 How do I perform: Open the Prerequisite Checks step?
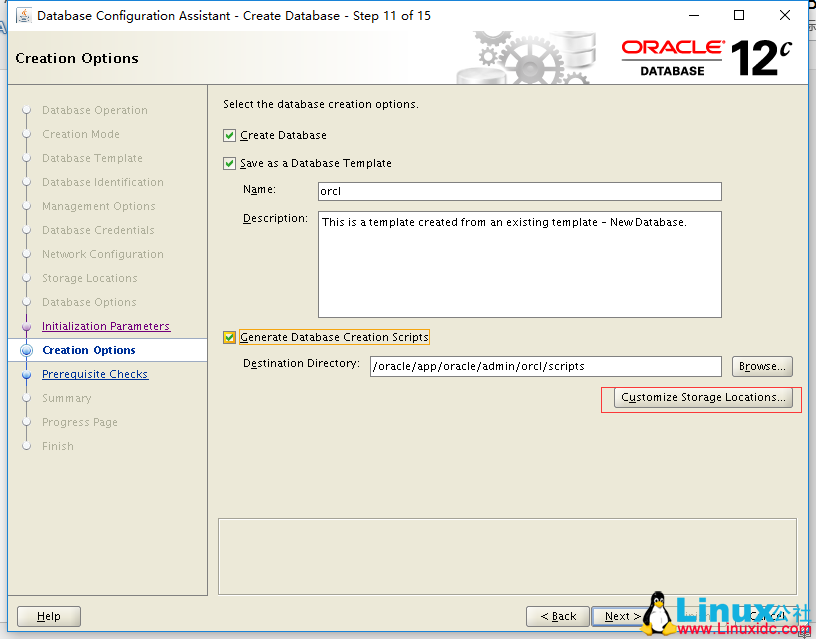click(x=95, y=374)
